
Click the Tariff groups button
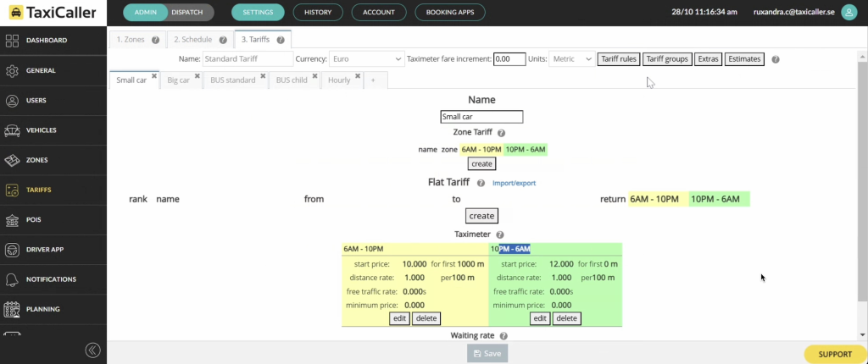[x=667, y=59]
